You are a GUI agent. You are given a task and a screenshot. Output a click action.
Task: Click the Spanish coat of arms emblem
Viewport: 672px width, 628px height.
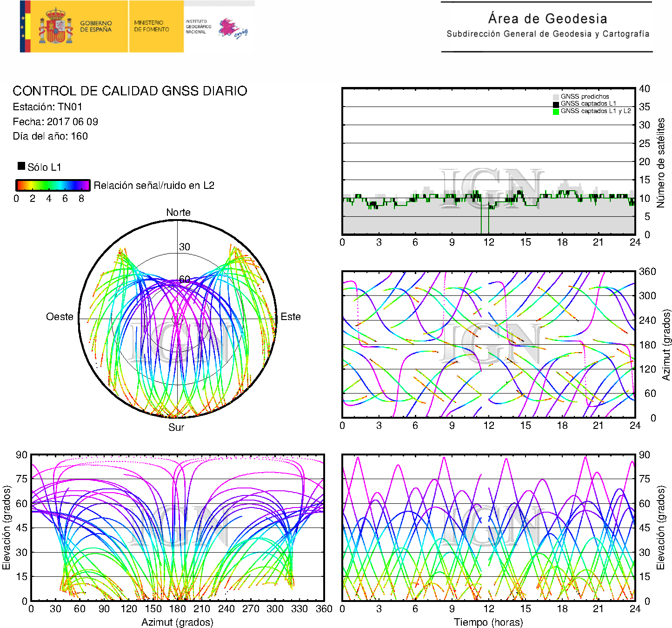pyautogui.click(x=55, y=27)
